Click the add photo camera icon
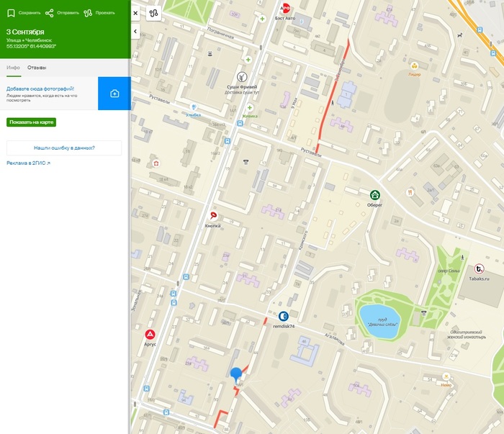Image resolution: width=504 pixels, height=434 pixels. [114, 94]
